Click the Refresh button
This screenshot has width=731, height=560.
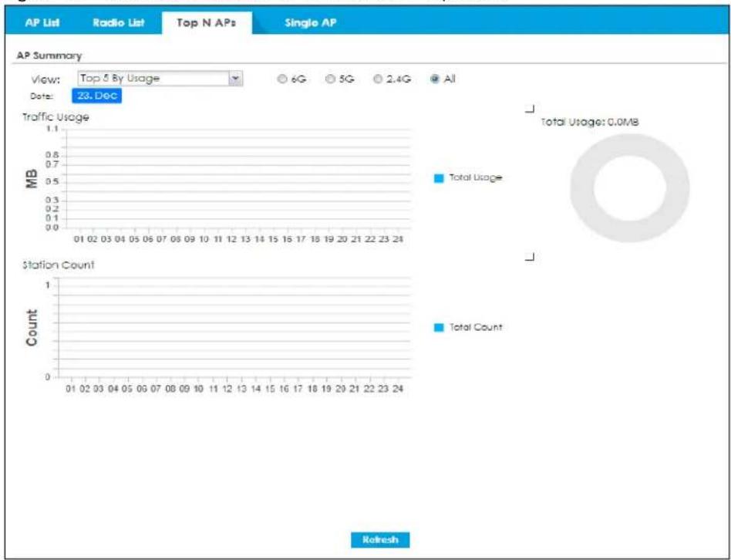380,540
